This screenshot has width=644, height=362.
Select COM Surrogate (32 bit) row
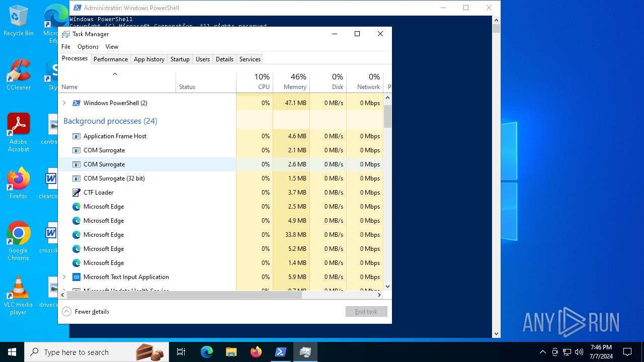point(221,178)
